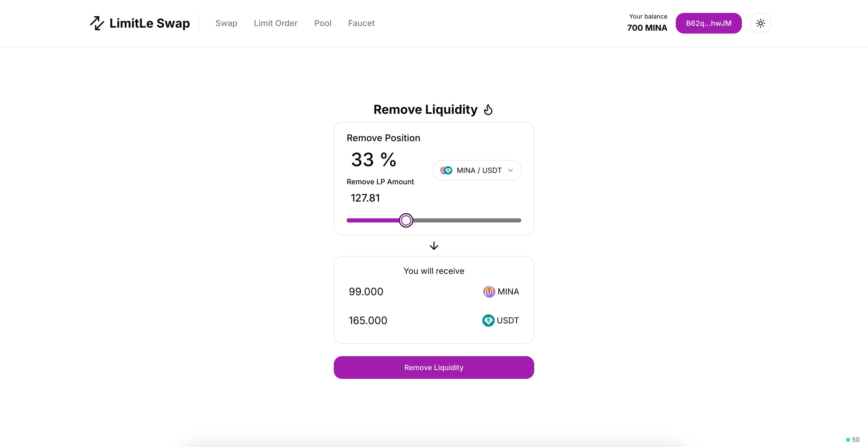Click the Remove Liquidity purple button

click(x=434, y=368)
